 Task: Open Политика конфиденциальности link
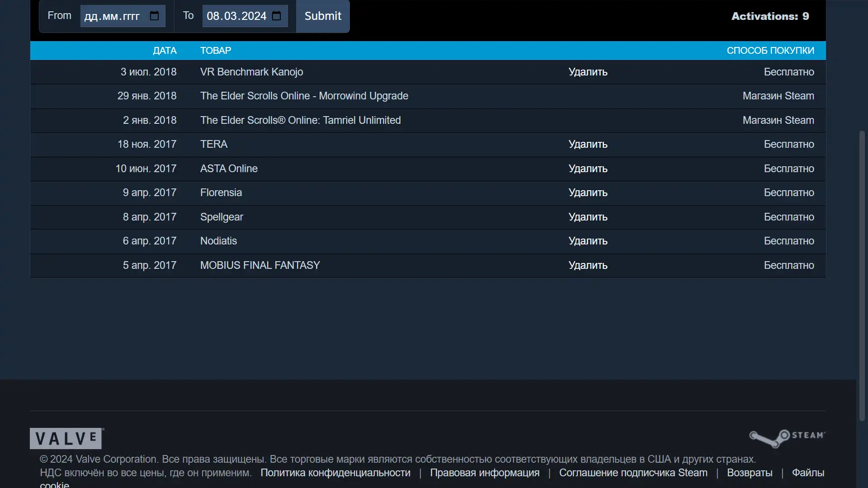pyautogui.click(x=335, y=473)
